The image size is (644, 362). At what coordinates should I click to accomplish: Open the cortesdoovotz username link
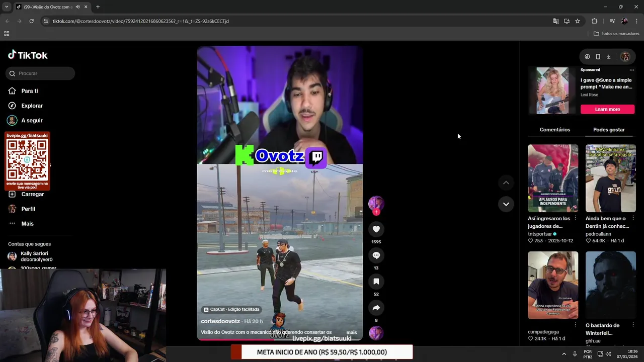[220, 321]
